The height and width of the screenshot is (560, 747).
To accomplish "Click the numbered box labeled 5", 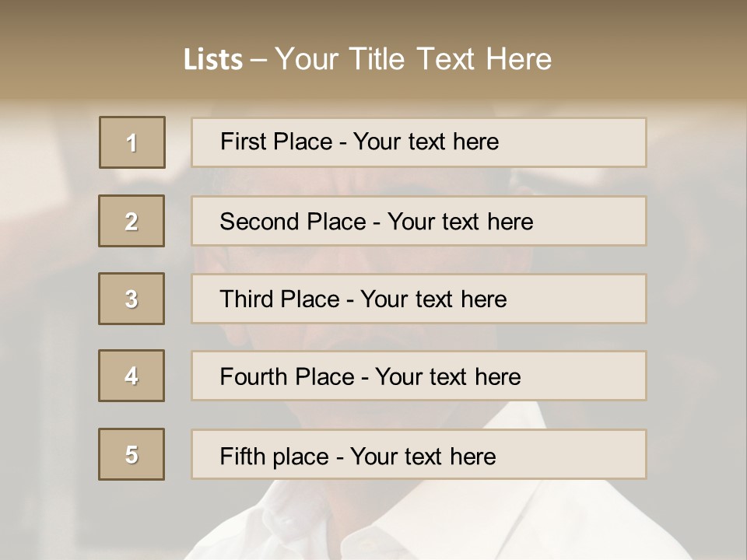I will [132, 454].
